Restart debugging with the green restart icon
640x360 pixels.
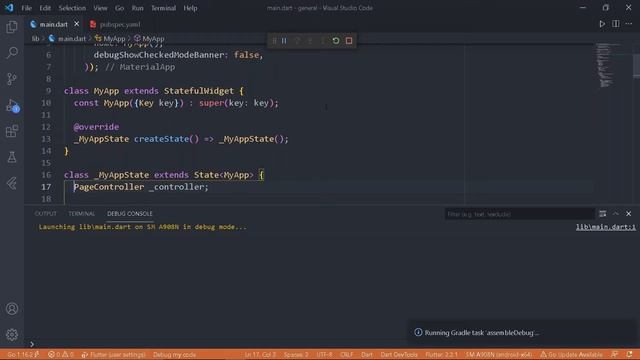336,41
